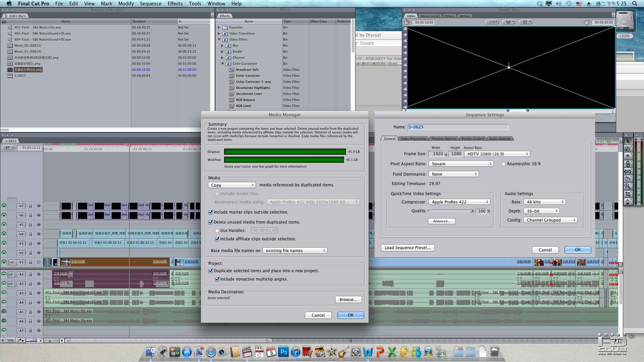The height and width of the screenshot is (362, 644).
Task: Click the Browse button for media destination
Action: (348, 300)
